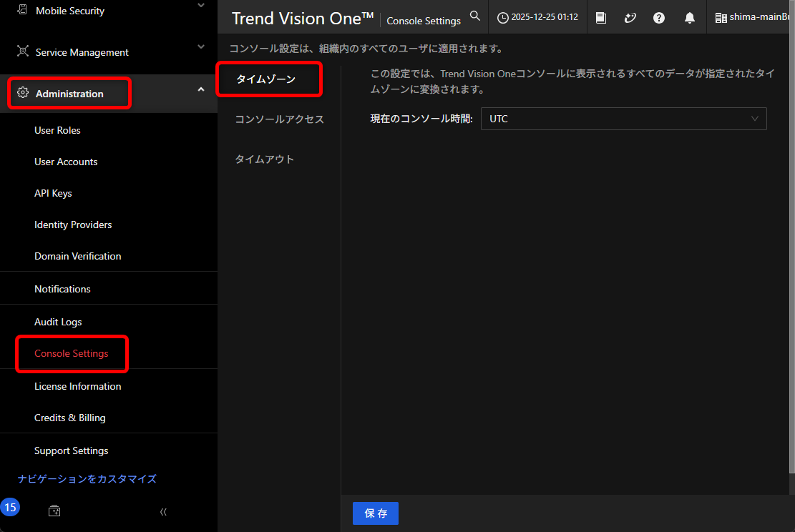Go to API Keys
Viewport: 795px width, 532px height.
pos(53,193)
